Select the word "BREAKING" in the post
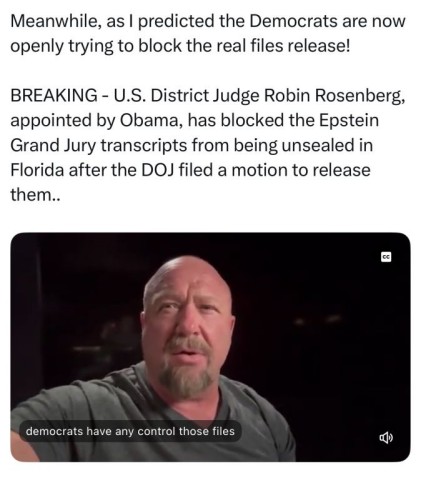 click(54, 96)
